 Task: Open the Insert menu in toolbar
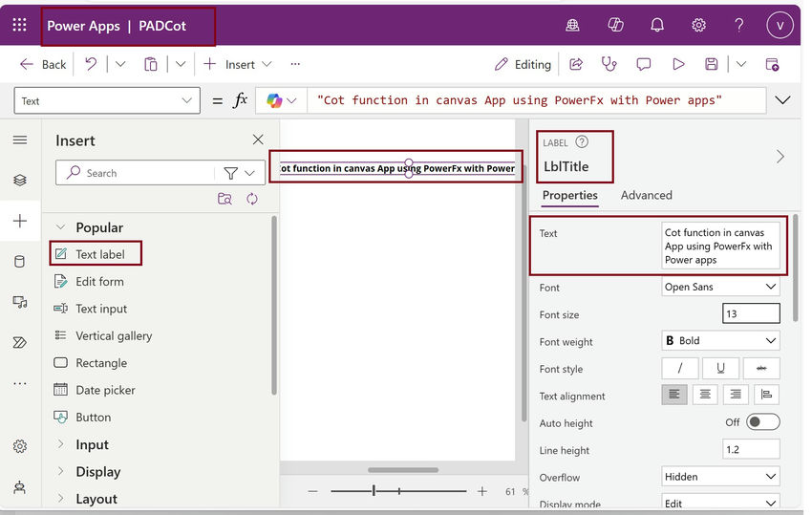[x=238, y=64]
